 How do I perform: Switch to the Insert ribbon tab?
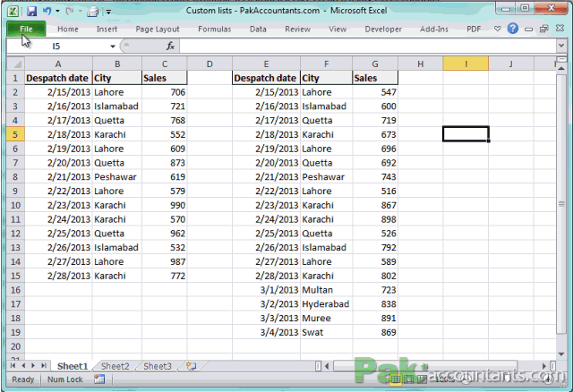click(x=107, y=30)
